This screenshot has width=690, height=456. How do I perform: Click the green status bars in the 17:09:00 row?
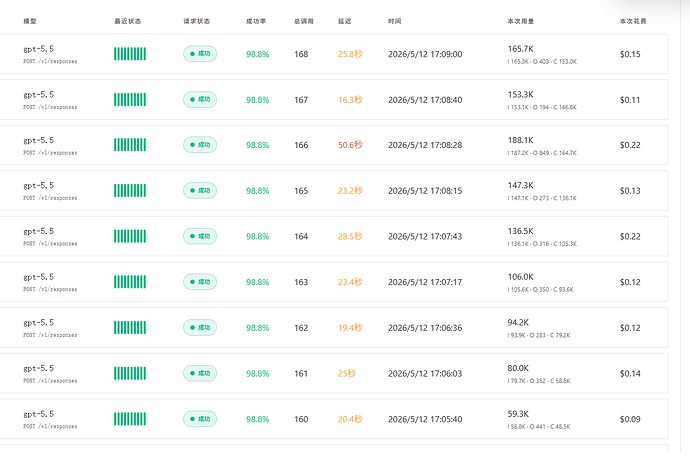point(130,54)
